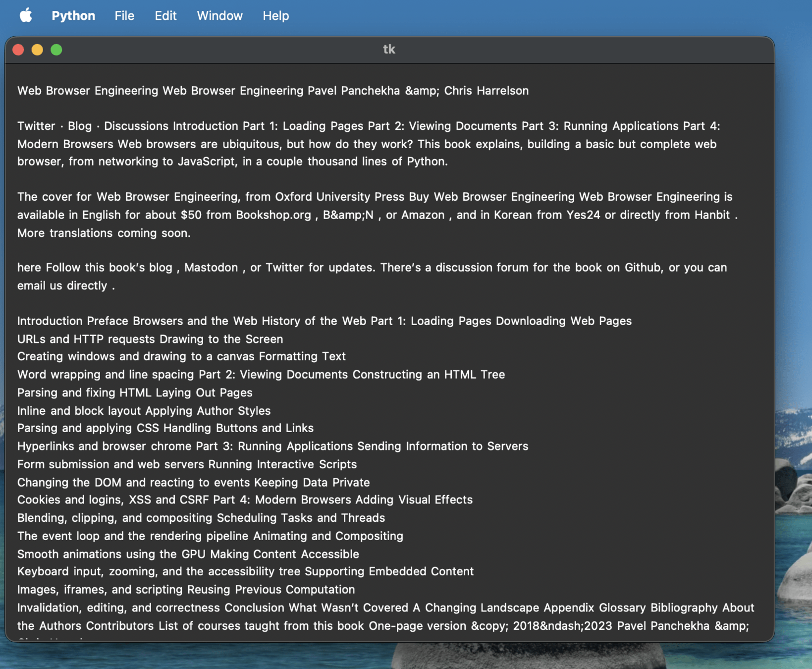Click 'Glossary' in the appendix line
The height and width of the screenshot is (669, 812).
622,608
